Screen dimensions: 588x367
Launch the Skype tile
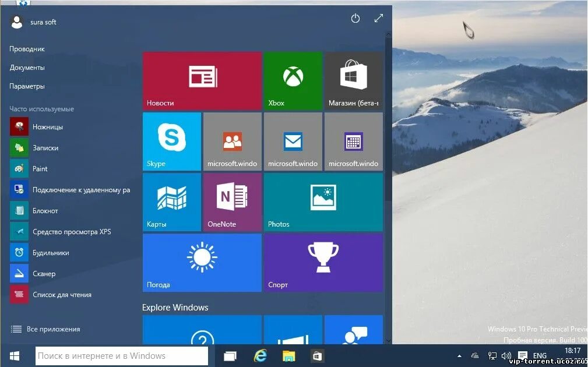pos(172,142)
